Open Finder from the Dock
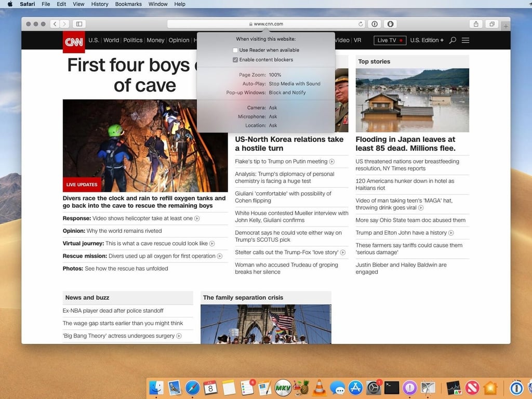This screenshot has width=532, height=399. pyautogui.click(x=156, y=388)
